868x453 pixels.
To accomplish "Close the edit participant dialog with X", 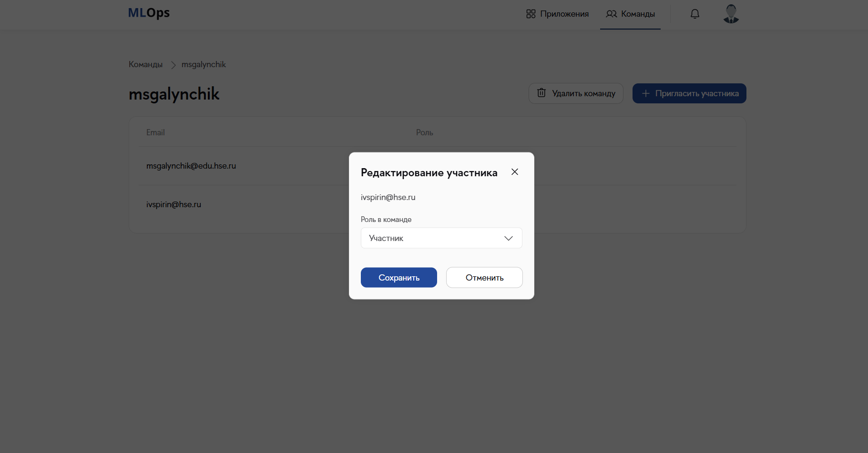I will click(x=515, y=172).
